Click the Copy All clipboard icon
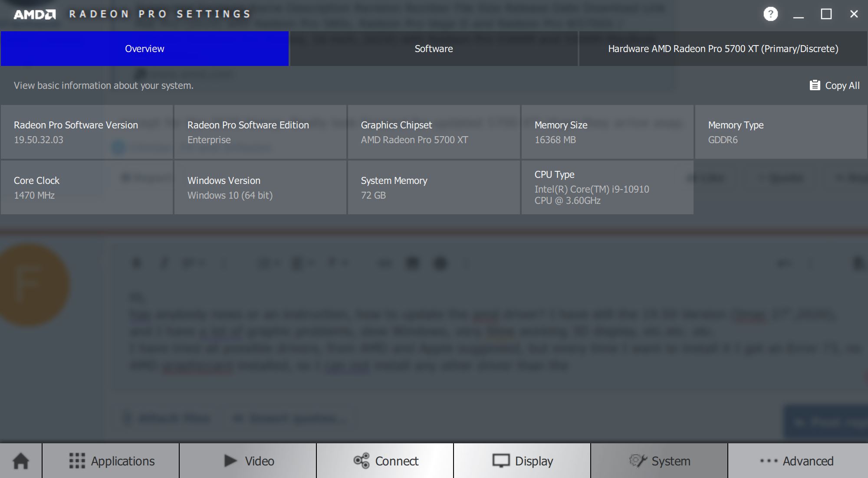The height and width of the screenshot is (478, 868). click(x=815, y=85)
